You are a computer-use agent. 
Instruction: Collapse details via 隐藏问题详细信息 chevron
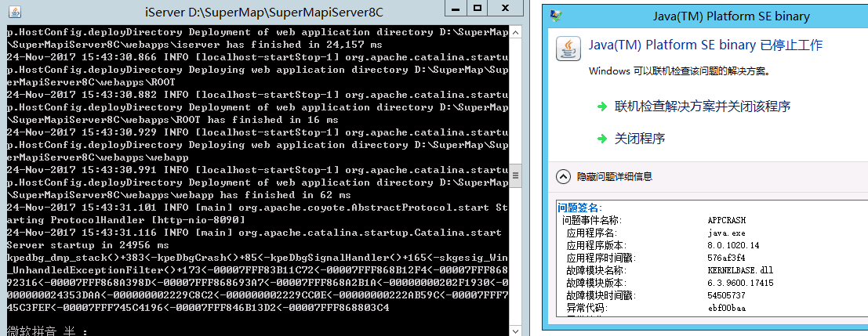tap(563, 177)
